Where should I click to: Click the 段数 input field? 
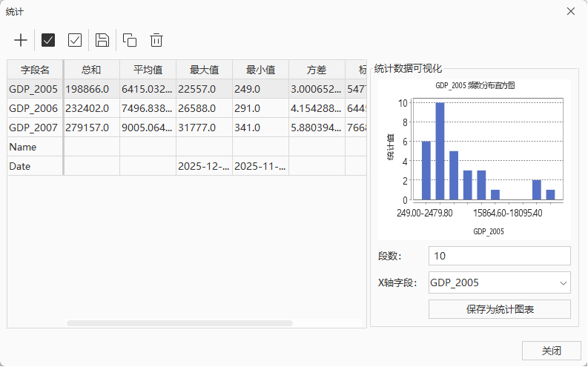499,256
